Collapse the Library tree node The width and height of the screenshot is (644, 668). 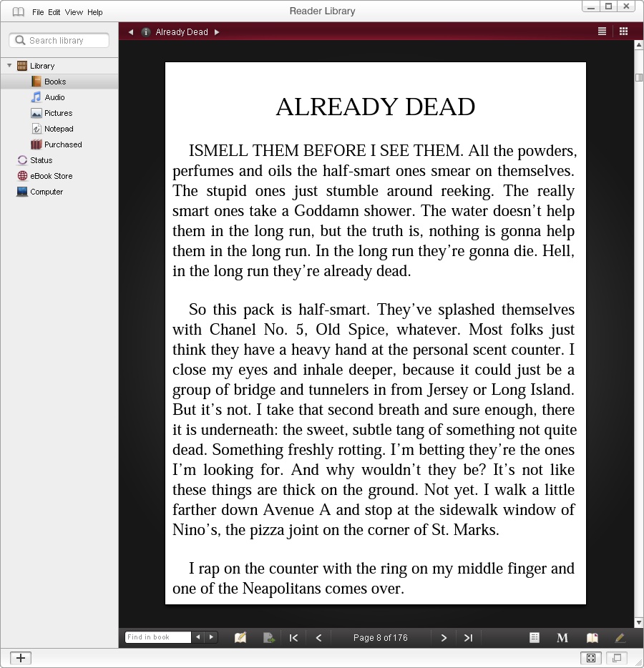[9, 66]
